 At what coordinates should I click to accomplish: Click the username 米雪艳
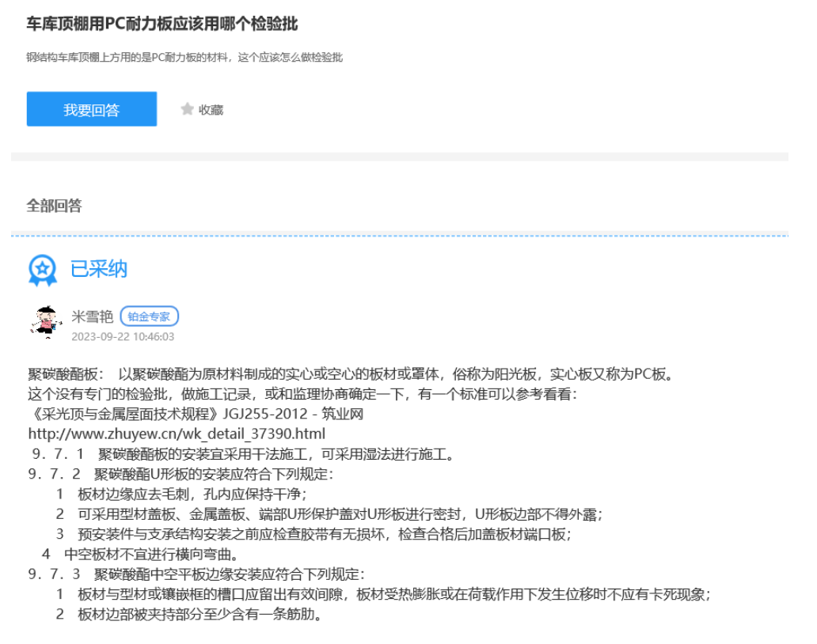point(93,316)
